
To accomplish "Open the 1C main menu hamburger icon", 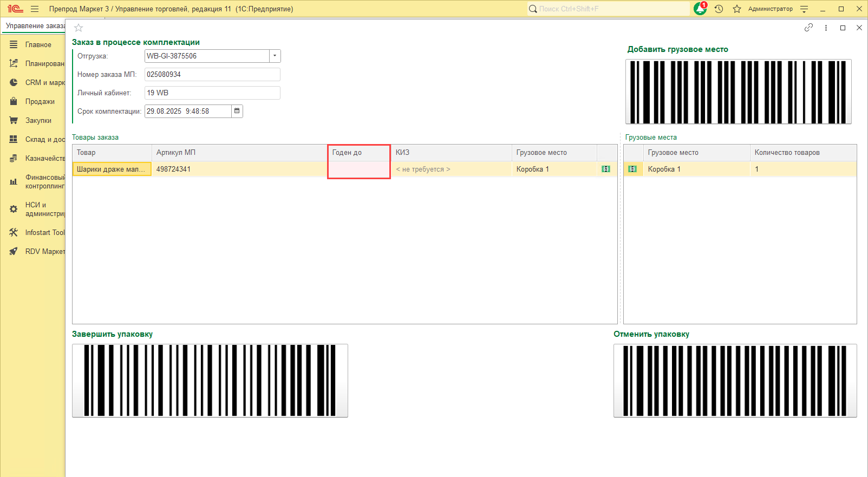I will click(x=35, y=9).
